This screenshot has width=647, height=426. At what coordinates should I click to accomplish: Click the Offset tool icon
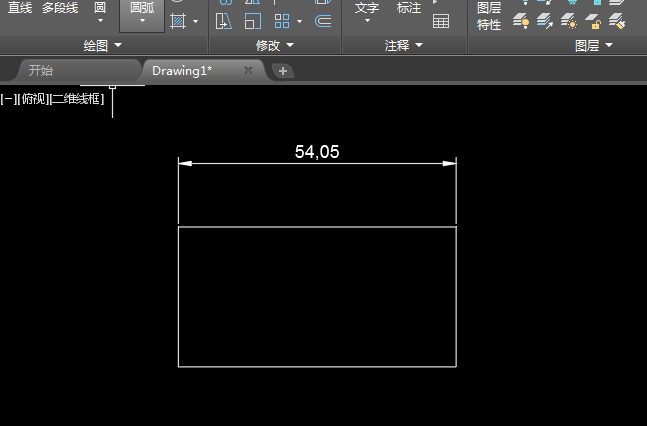[323, 21]
